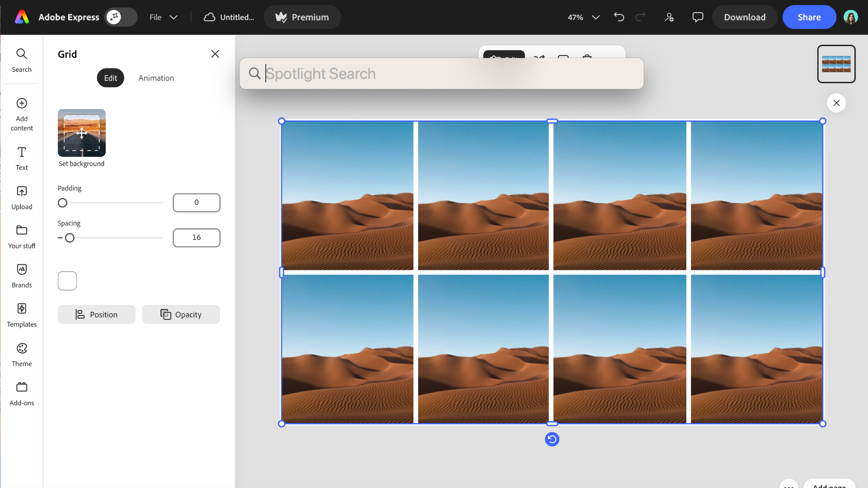The width and height of the screenshot is (868, 488).
Task: Click the Spacing slider handle
Action: click(70, 238)
